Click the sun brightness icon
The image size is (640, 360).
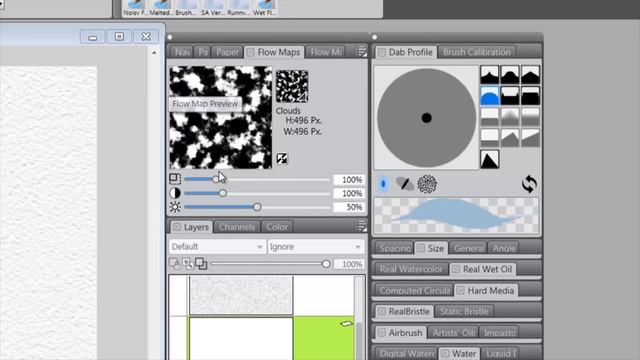click(x=175, y=207)
